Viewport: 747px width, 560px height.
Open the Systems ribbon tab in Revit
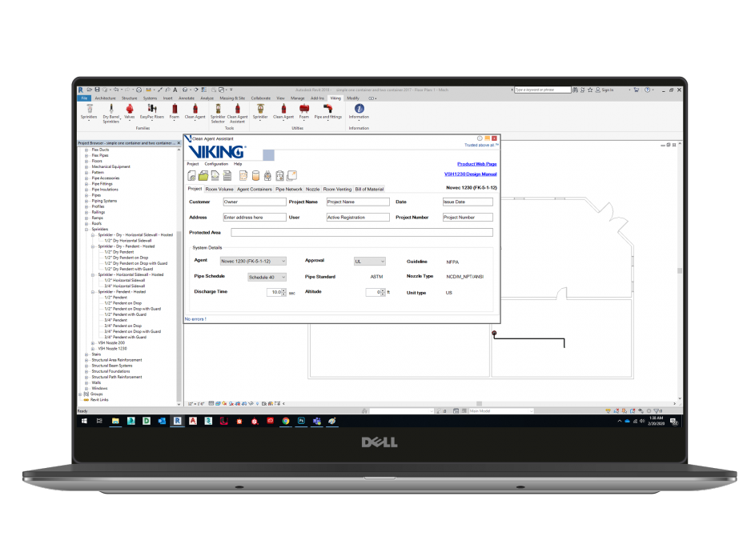click(150, 98)
